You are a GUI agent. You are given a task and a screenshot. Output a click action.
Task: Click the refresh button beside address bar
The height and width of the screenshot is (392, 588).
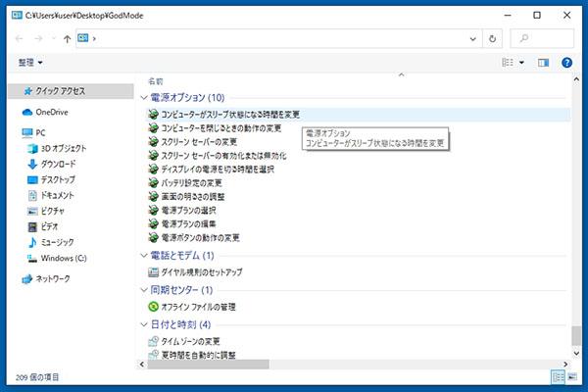click(496, 38)
